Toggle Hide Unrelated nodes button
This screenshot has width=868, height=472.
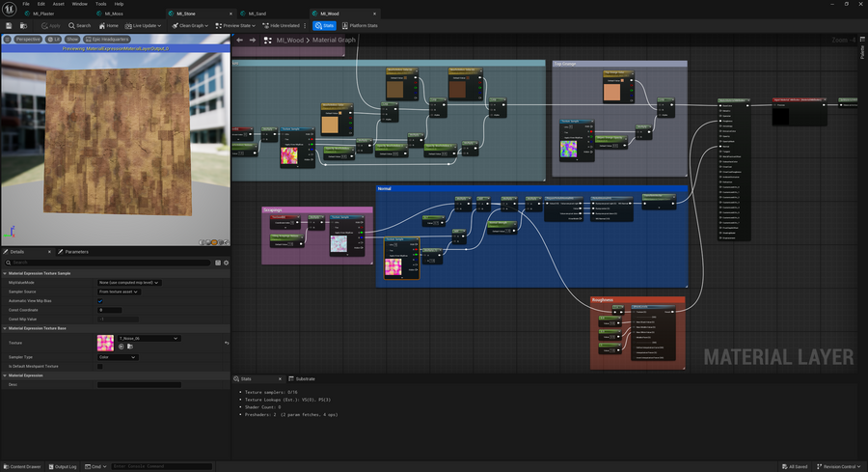pyautogui.click(x=283, y=25)
